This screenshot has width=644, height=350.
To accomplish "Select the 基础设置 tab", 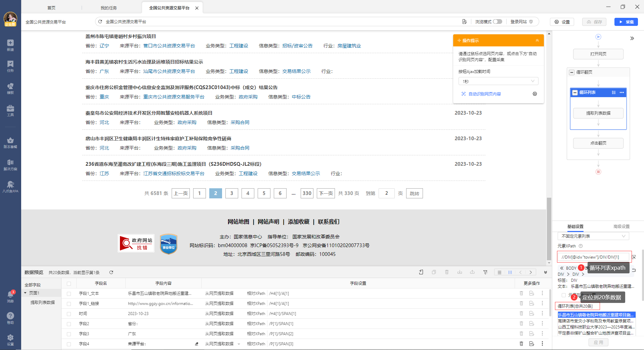I will coord(575,227).
